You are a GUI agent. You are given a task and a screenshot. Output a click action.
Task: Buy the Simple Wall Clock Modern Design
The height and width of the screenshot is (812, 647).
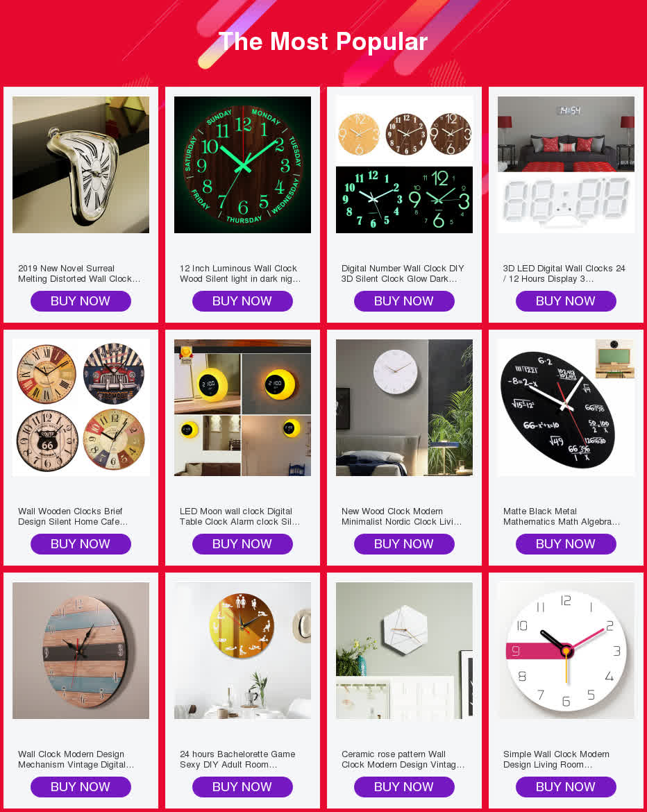click(x=566, y=786)
